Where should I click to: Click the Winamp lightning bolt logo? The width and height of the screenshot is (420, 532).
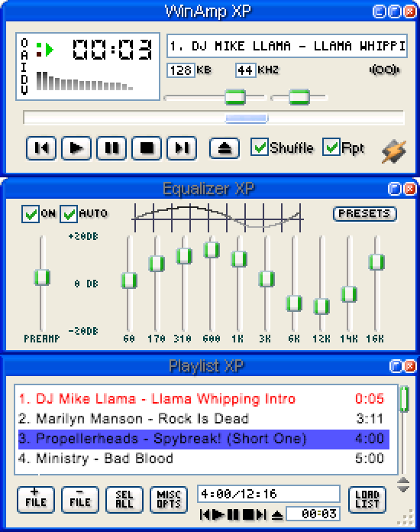pyautogui.click(x=393, y=151)
